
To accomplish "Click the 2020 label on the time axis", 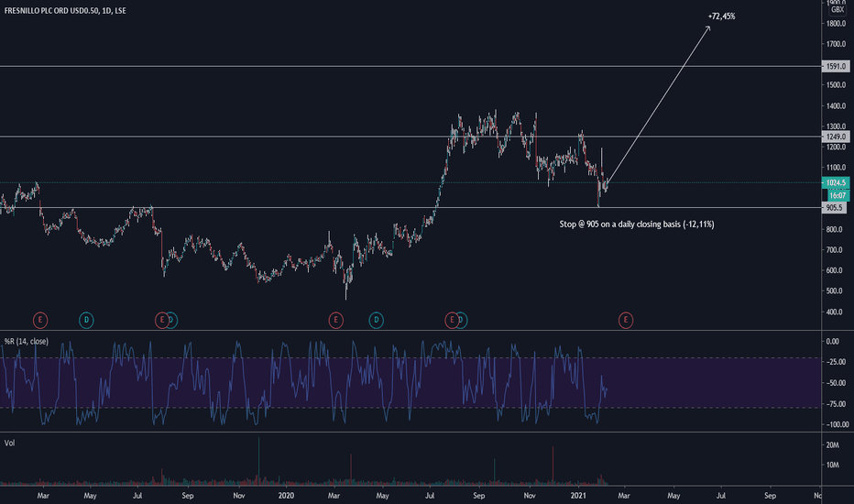I will [x=286, y=495].
